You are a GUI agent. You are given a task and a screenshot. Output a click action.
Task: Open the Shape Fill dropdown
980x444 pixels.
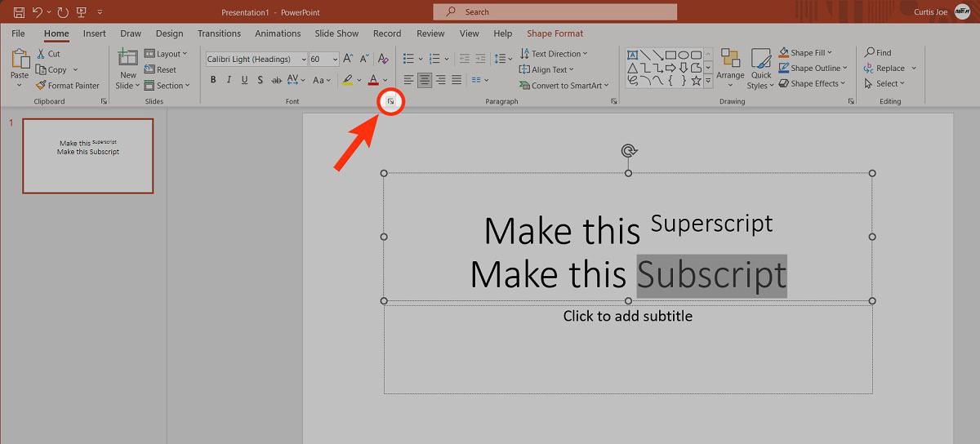point(829,53)
